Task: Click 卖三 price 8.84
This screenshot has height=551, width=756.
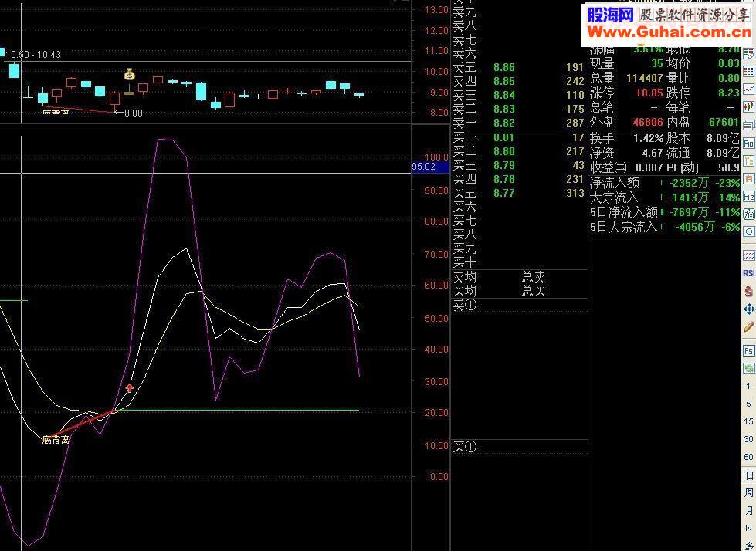Action: click(x=503, y=96)
